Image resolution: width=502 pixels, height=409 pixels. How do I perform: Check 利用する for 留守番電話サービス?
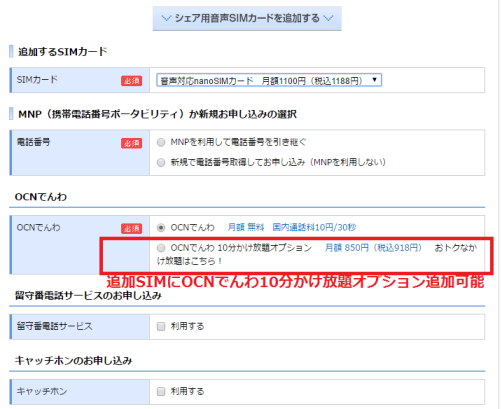click(x=161, y=326)
